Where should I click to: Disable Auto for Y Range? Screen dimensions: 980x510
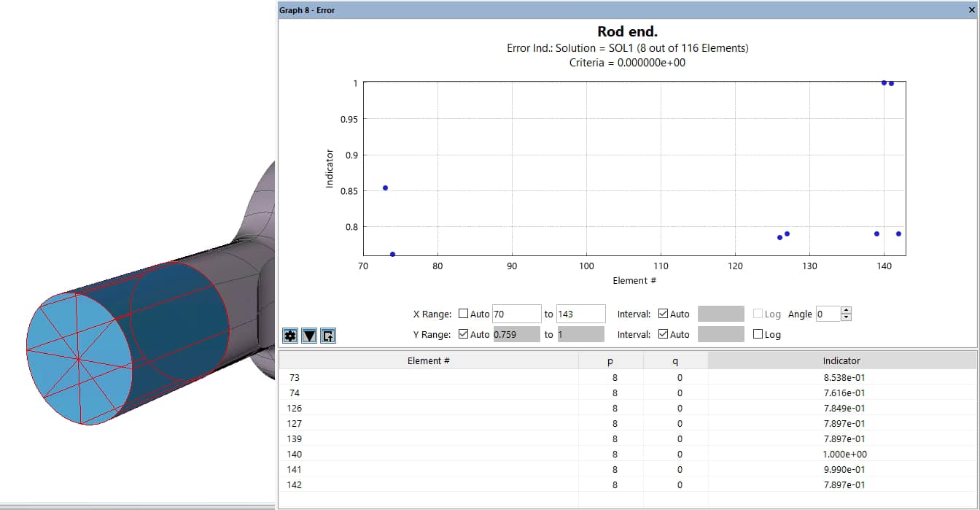pos(464,335)
